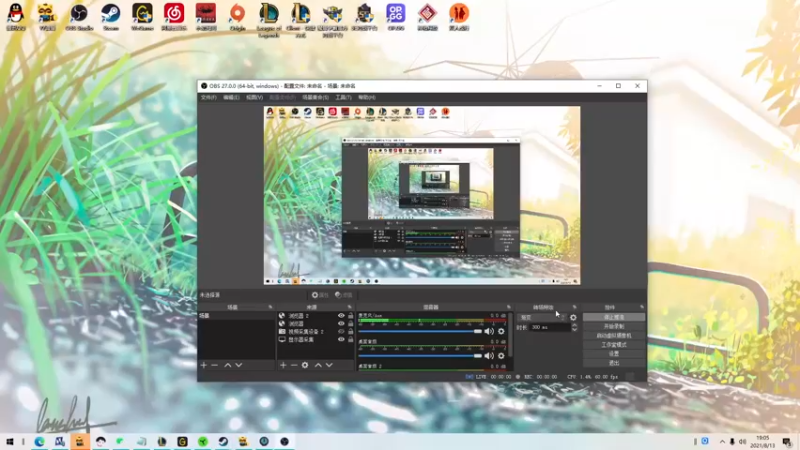The width and height of the screenshot is (800, 450).
Task: Open the League of Legends desktop shortcut
Action: click(x=269, y=20)
